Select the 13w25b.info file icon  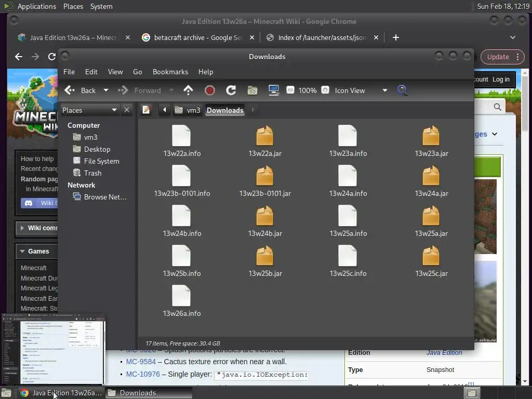181,256
